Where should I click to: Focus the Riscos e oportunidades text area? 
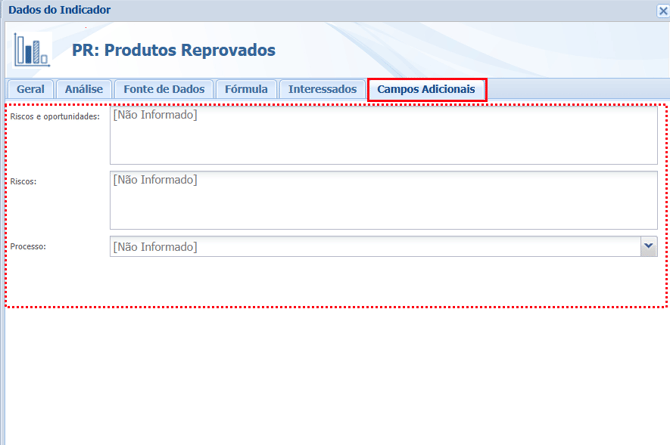click(x=383, y=135)
